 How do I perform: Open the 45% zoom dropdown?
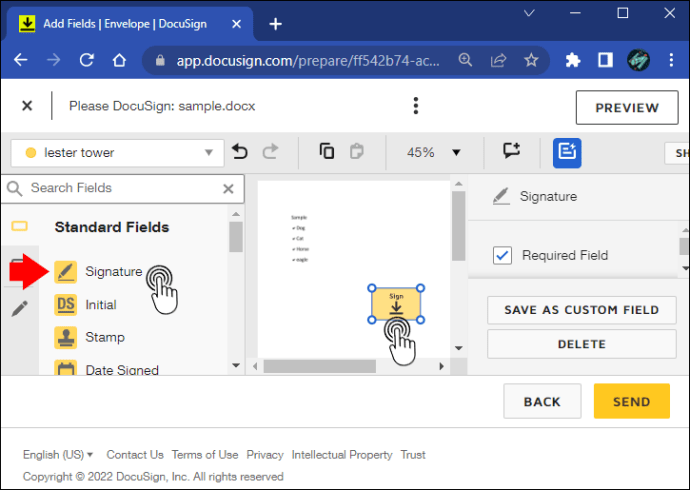[x=433, y=152]
